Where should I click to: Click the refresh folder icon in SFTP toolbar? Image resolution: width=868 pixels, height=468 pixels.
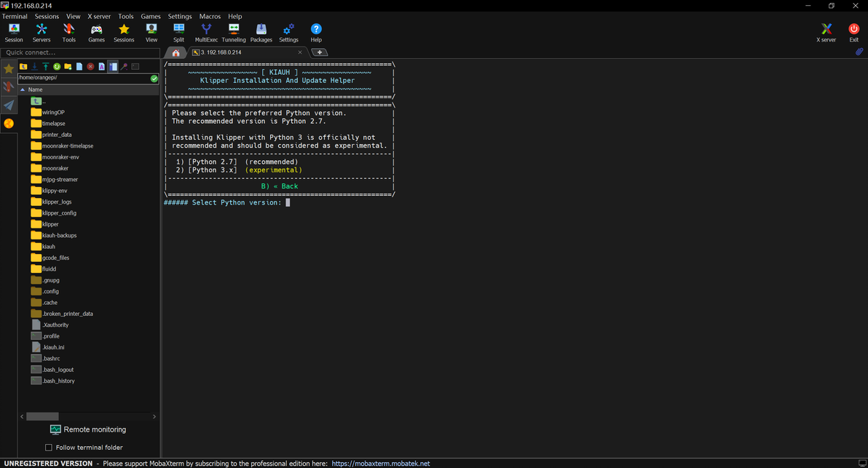pos(57,67)
